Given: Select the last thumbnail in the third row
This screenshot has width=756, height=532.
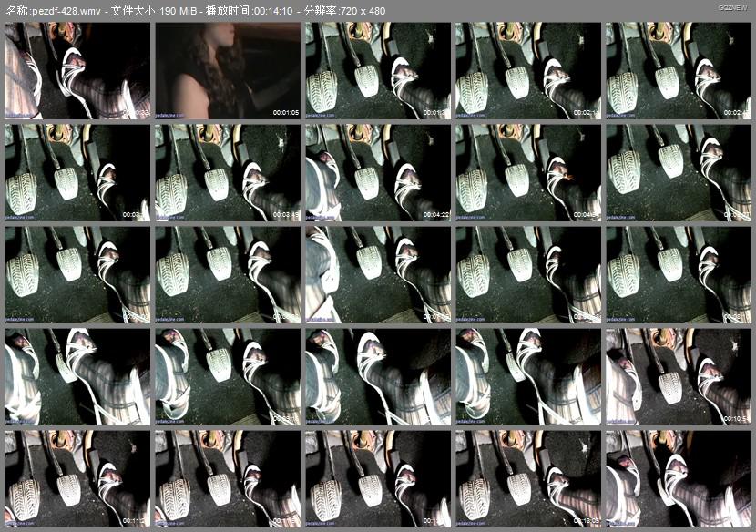Looking at the screenshot, I should [678, 275].
